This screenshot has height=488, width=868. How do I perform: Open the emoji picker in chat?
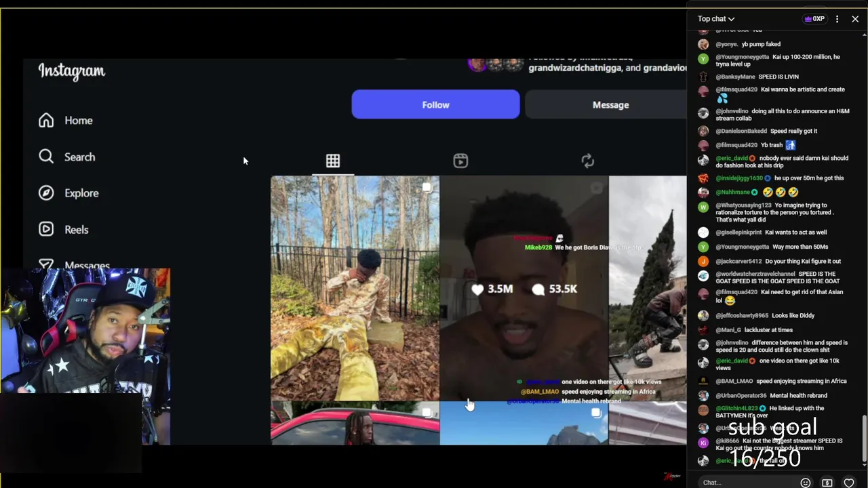(x=806, y=483)
